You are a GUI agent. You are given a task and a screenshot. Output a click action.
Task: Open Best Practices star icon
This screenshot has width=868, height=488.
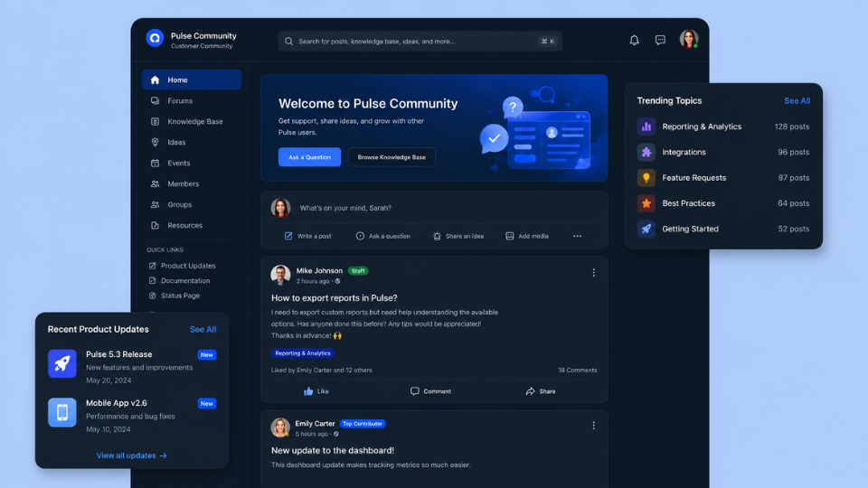(x=646, y=203)
